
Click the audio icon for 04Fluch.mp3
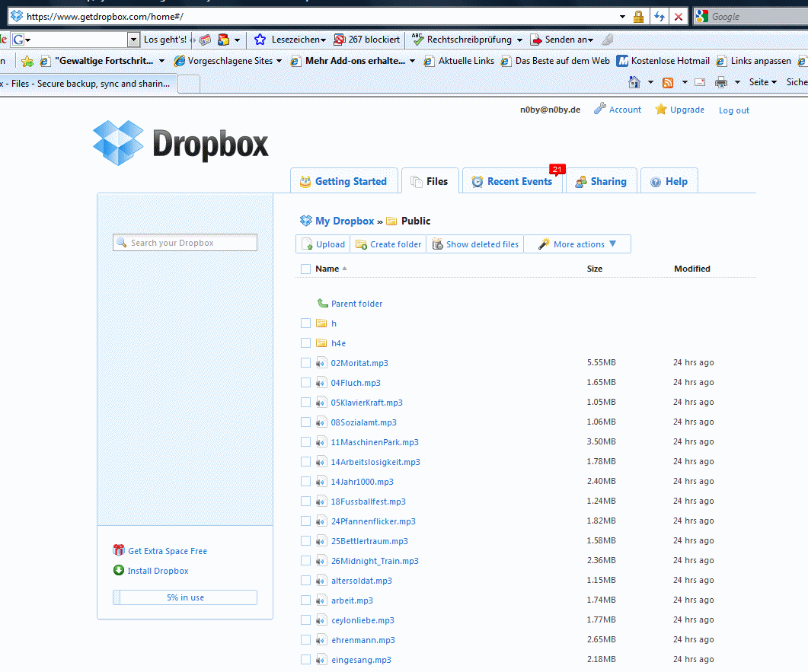click(x=321, y=383)
